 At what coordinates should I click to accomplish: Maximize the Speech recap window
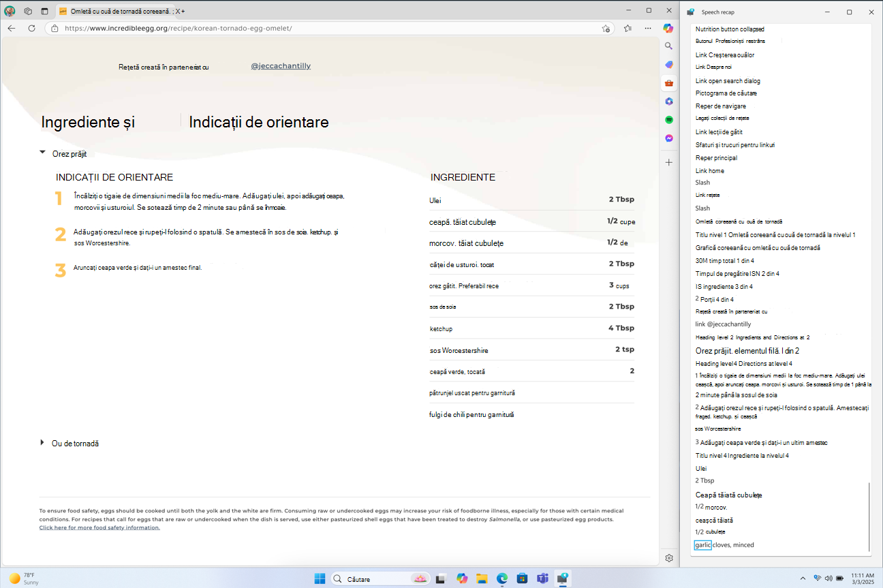coord(849,12)
